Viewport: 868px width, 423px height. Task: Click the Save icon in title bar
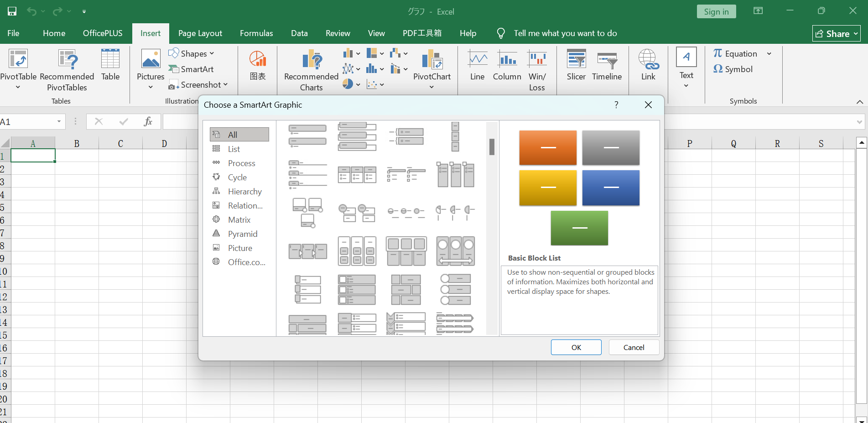pos(12,11)
